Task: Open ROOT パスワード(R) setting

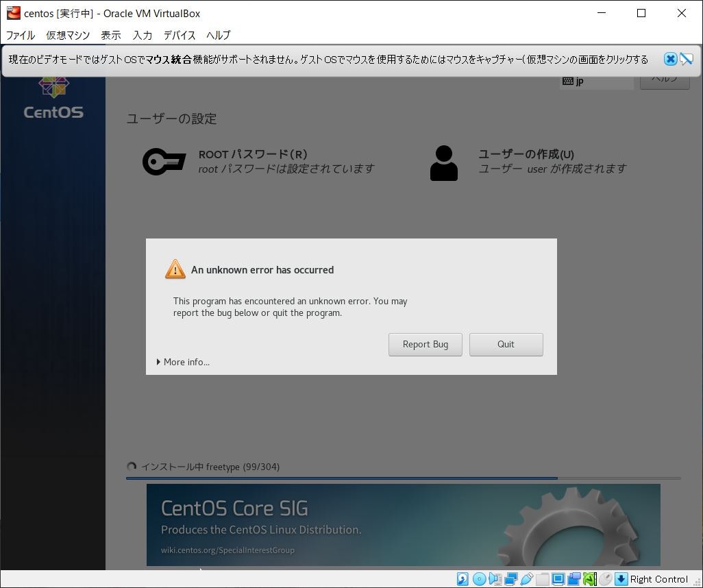Action: 259,162
